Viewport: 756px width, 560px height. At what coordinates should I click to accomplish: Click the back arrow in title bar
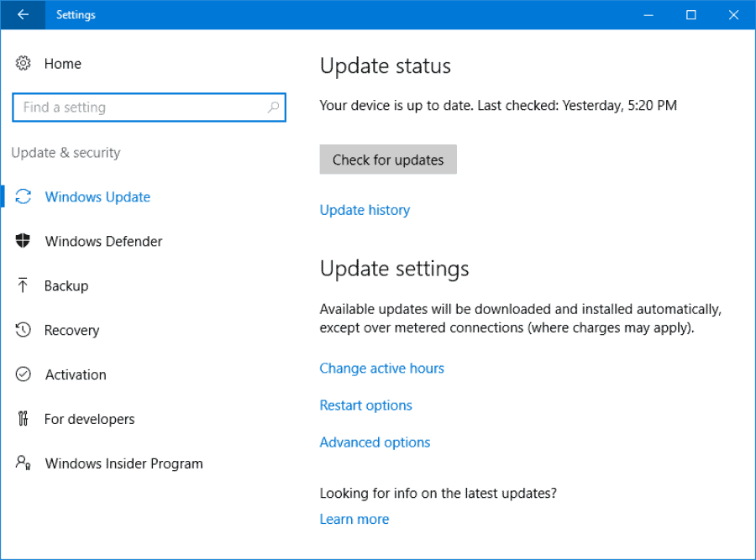(23, 14)
